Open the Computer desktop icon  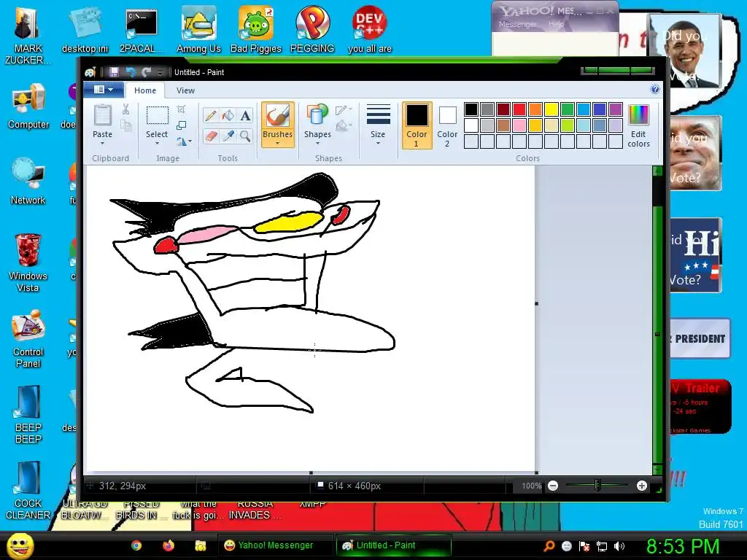pyautogui.click(x=28, y=106)
